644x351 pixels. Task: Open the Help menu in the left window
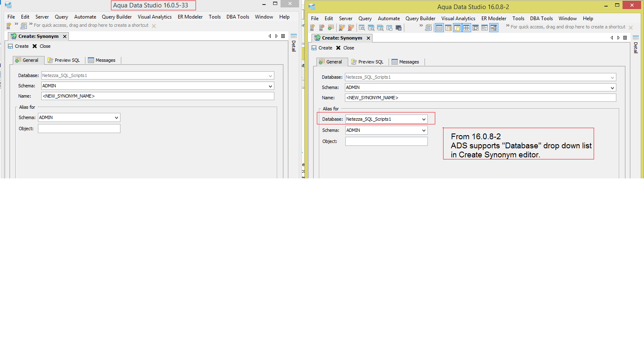pos(284,17)
